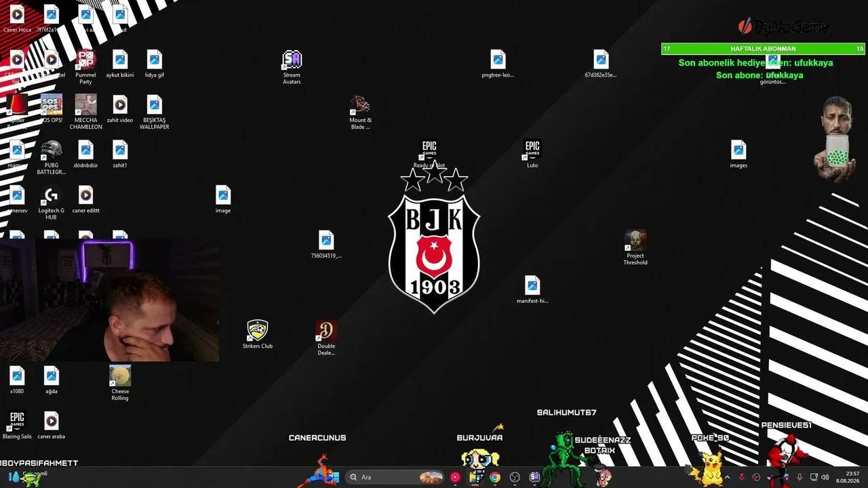Open the aykut bikini image file

click(120, 64)
